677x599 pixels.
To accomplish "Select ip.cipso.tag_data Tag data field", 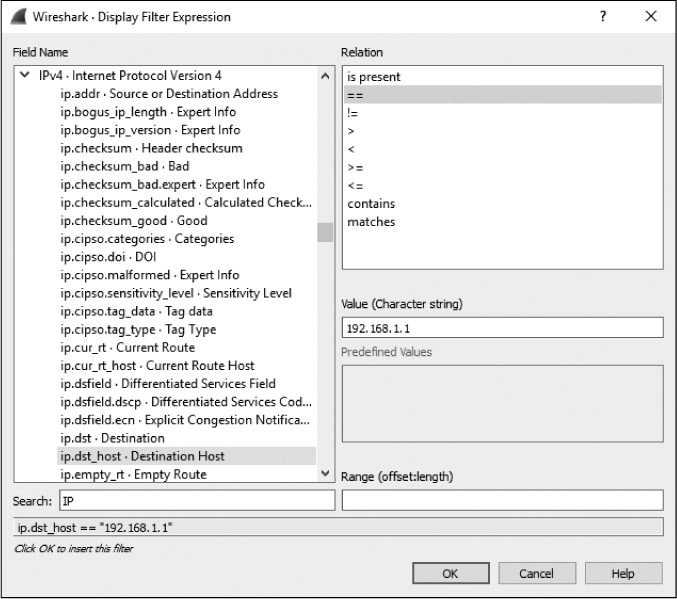I will pyautogui.click(x=136, y=311).
